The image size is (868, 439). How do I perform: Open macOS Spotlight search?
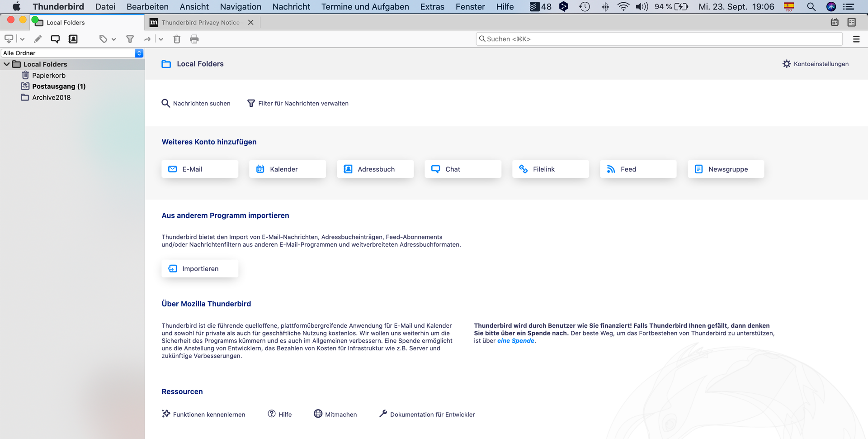[811, 7]
